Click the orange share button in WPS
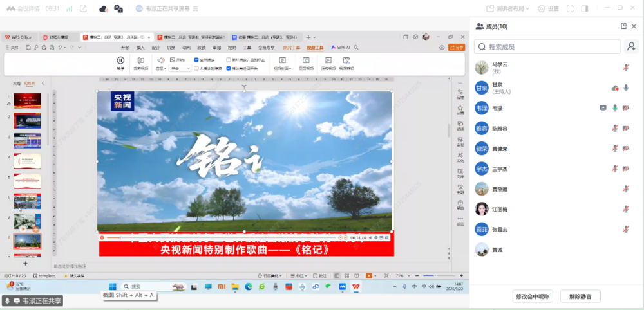 [x=457, y=48]
